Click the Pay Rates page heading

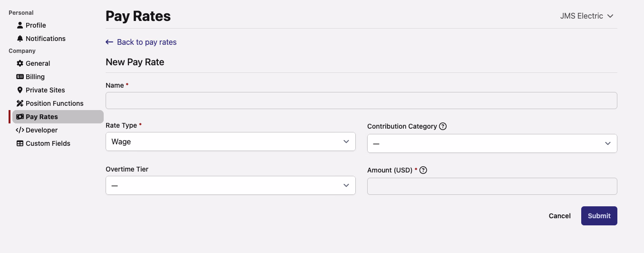click(138, 16)
